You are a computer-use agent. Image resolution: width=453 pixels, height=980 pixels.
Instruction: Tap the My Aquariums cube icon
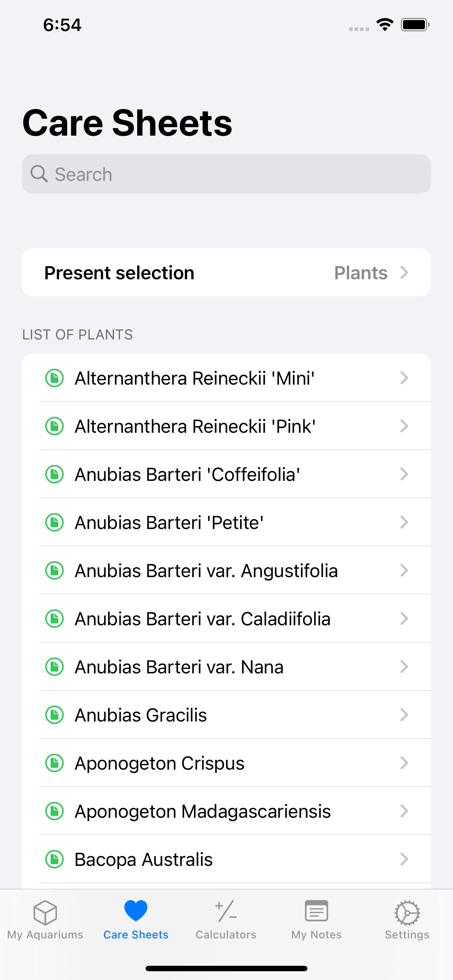point(45,912)
